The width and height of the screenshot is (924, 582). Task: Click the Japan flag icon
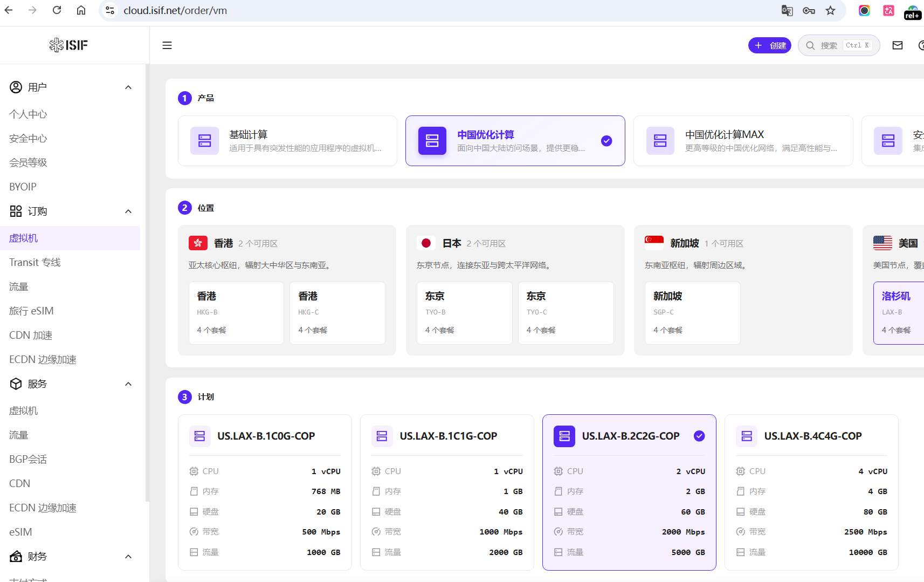[x=426, y=243]
